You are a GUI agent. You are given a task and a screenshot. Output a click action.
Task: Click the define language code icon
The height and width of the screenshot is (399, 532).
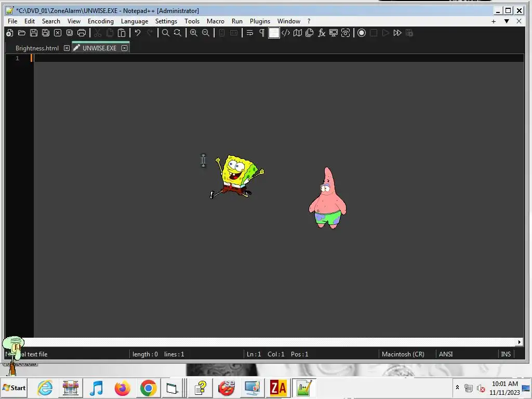point(286,33)
